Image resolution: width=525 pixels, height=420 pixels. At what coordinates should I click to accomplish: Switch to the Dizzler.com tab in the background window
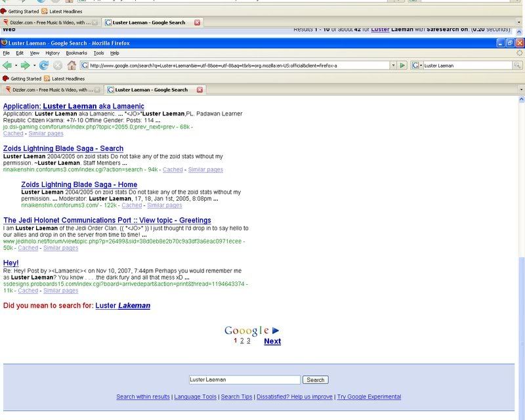[x=50, y=22]
